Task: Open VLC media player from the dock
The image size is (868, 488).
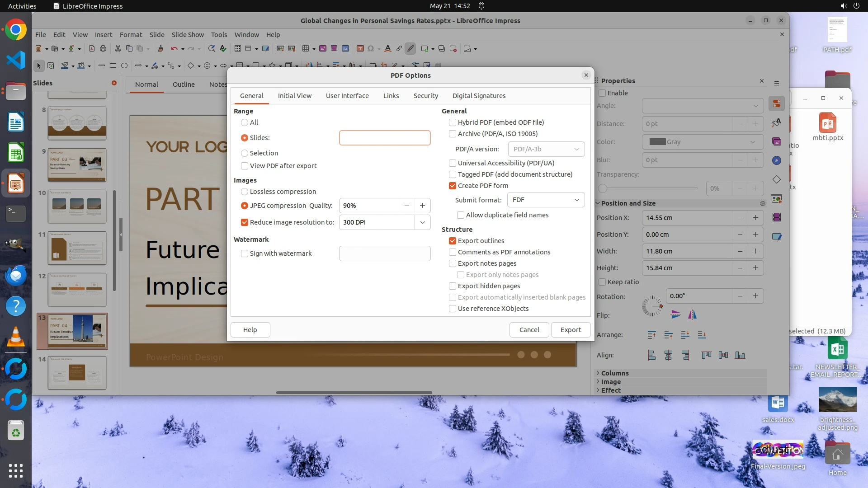Action: coord(16,338)
